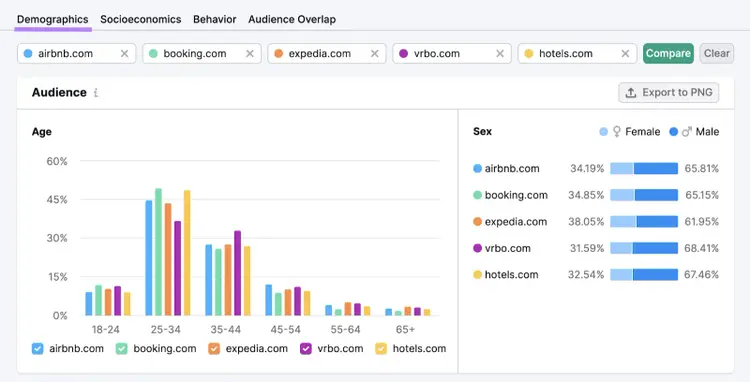Click the green Compare button
Screen dimensions: 750x382
tap(668, 54)
